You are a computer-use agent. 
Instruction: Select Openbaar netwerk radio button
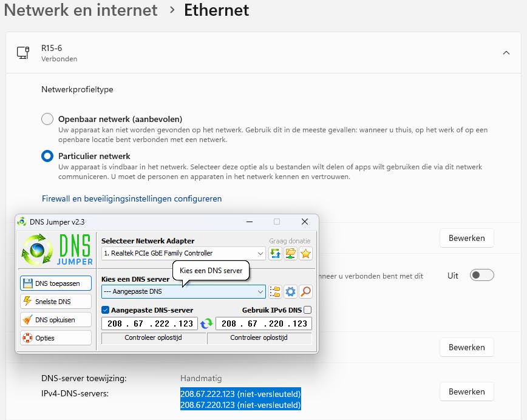pos(47,119)
